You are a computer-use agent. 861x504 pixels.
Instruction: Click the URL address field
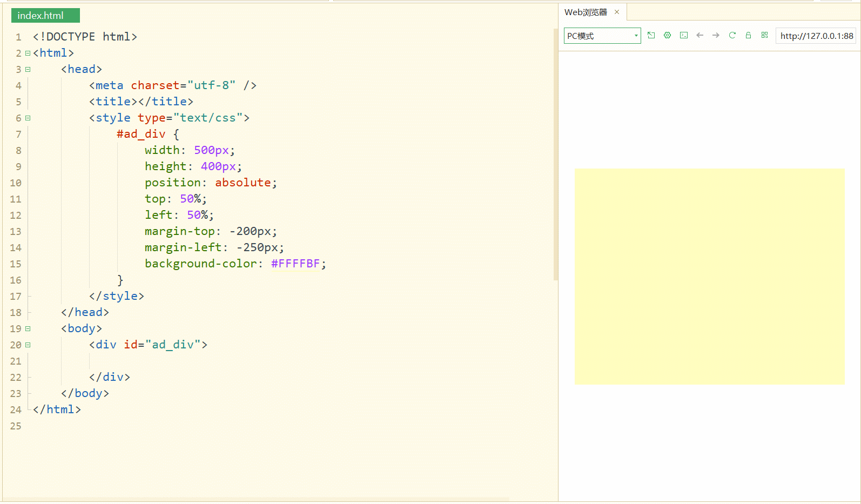coord(816,36)
